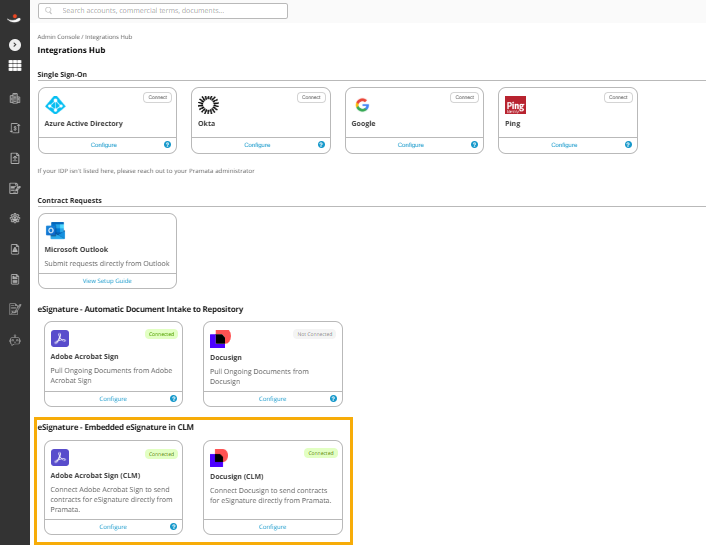Configure Docusign (CLM) integration
The image size is (706, 545).
point(272,527)
